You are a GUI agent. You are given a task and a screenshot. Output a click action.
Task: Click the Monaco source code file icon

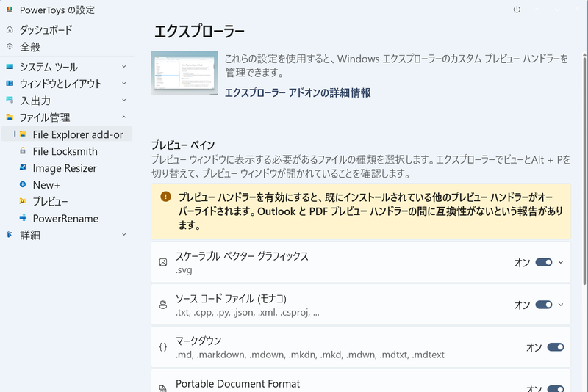click(163, 305)
